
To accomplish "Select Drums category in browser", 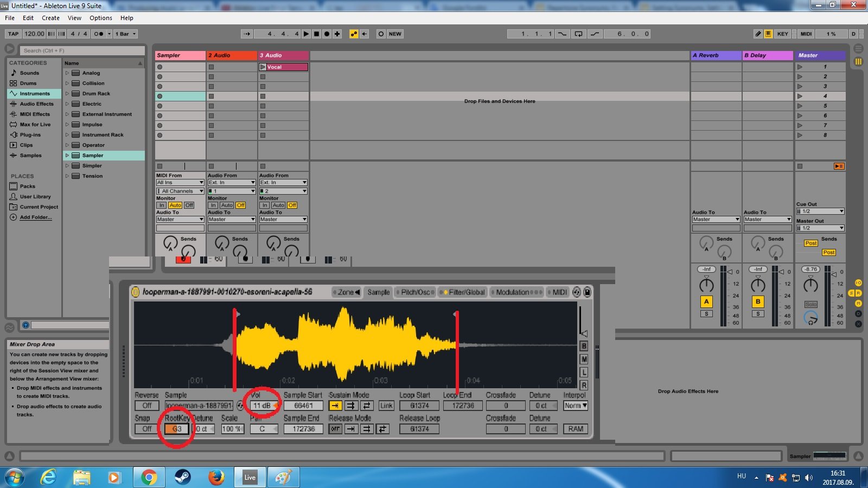I will [28, 83].
